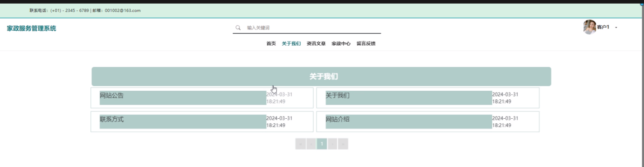Select page 1 in pagination
The image size is (644, 167).
click(322, 144)
